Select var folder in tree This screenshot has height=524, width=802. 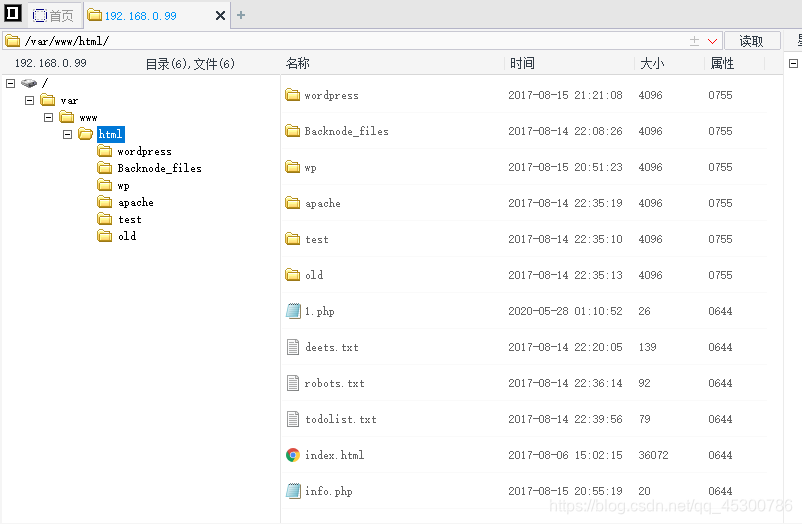tap(69, 100)
